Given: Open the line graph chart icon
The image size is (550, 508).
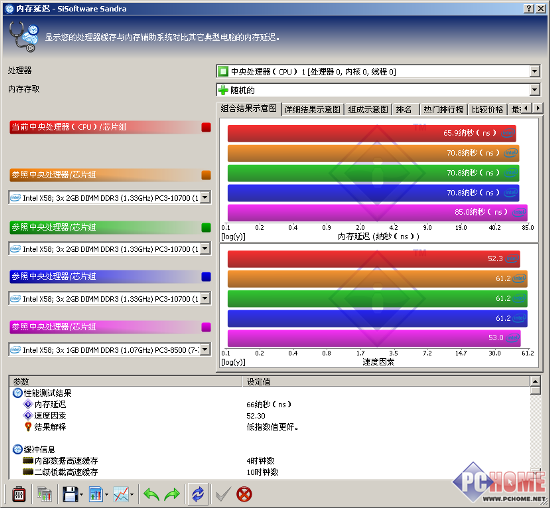Looking at the screenshot, I should [x=121, y=494].
